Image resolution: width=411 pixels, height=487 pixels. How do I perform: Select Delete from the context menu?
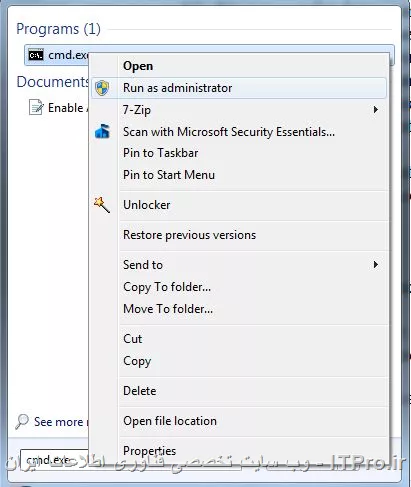(139, 391)
